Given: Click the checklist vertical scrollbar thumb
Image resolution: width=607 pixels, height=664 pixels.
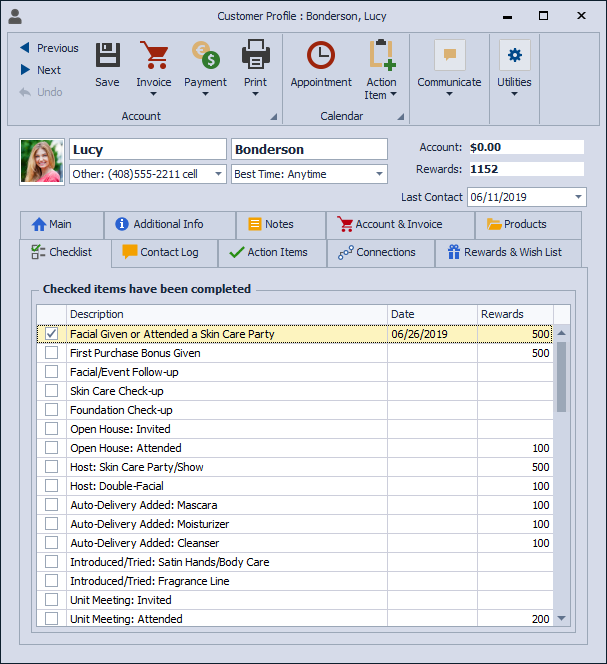Looking at the screenshot, I should (562, 377).
